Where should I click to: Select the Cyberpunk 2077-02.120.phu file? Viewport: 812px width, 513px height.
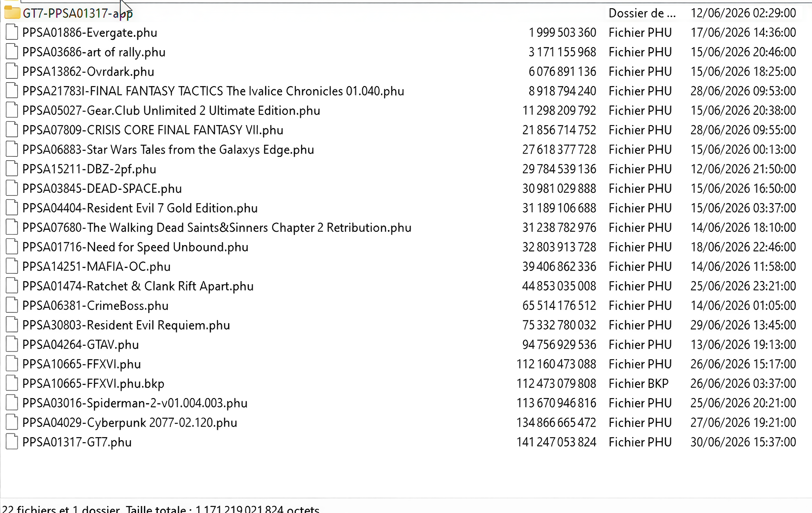(130, 423)
